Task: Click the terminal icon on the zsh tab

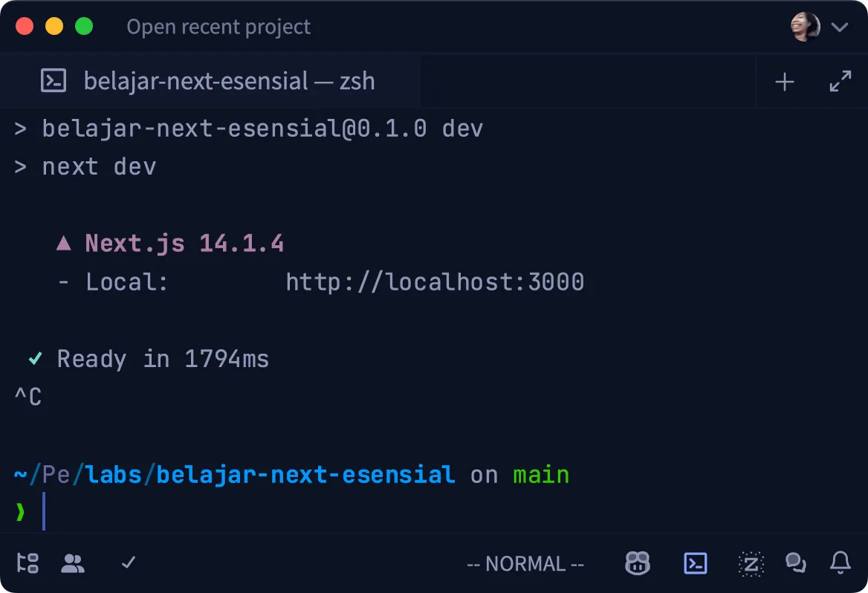Action: (x=52, y=81)
